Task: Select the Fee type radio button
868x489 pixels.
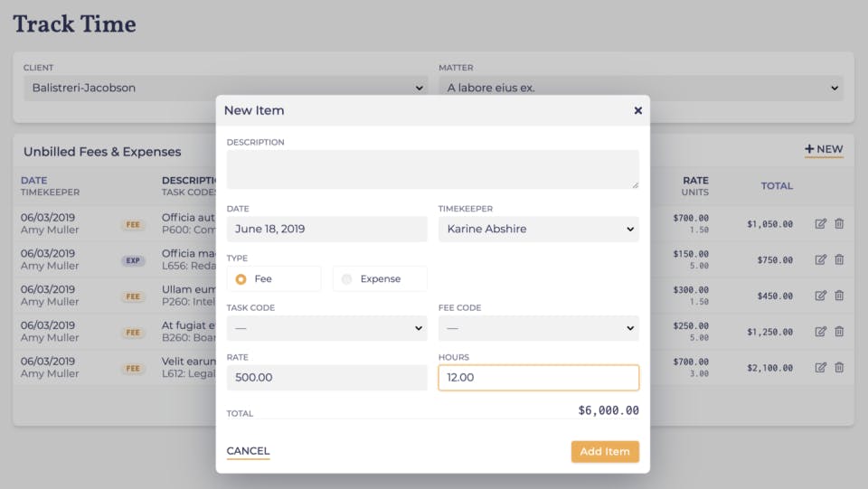Action: coord(241,279)
